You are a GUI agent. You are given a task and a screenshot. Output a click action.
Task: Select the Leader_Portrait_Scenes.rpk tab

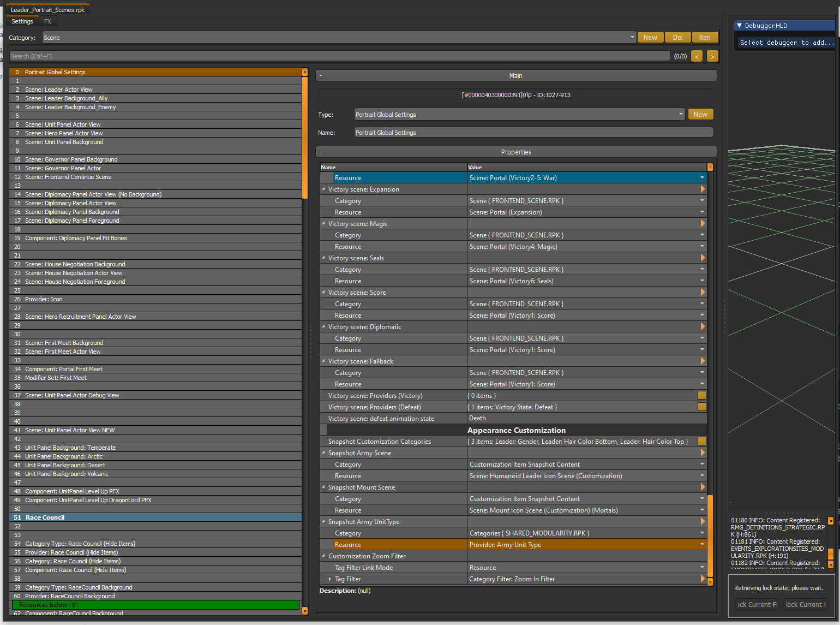49,9
